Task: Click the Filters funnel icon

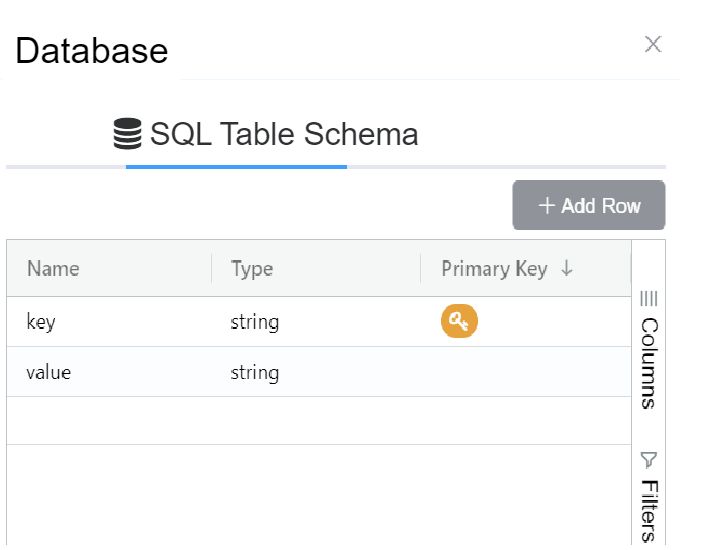Action: click(x=648, y=460)
